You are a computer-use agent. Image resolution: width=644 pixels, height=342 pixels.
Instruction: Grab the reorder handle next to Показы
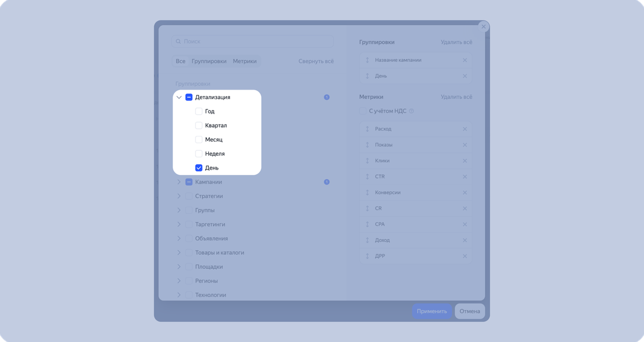point(367,145)
